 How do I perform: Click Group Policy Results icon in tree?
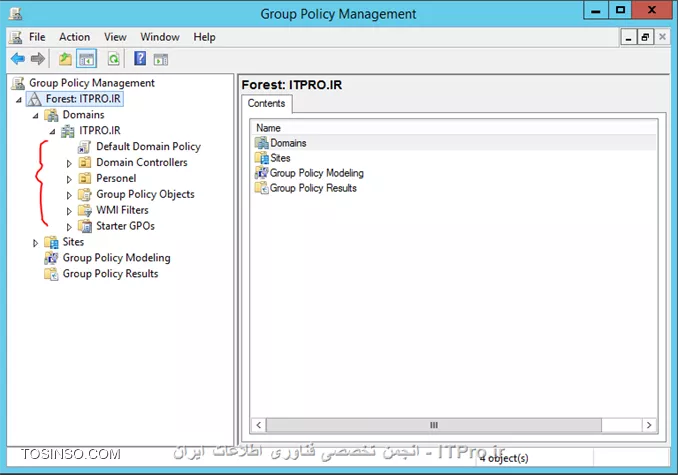tap(51, 274)
